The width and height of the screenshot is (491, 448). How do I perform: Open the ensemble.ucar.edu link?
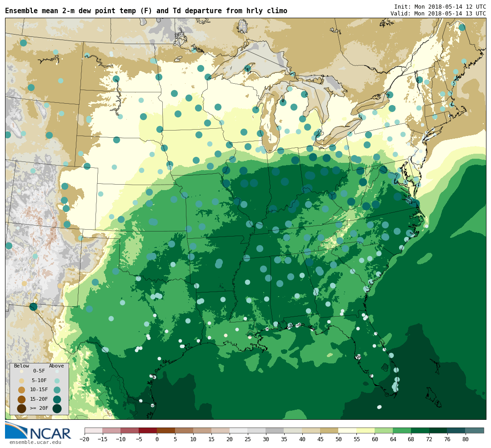(35, 443)
